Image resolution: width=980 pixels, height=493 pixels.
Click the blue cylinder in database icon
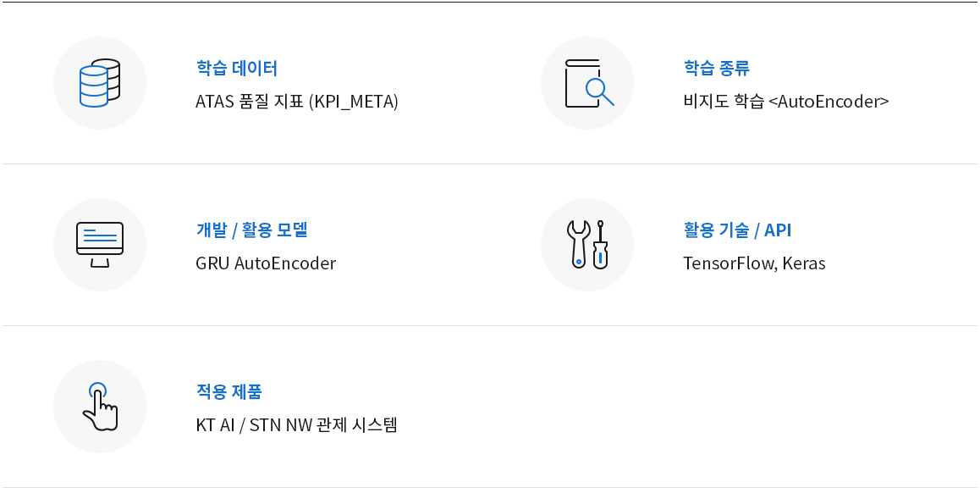[94, 86]
